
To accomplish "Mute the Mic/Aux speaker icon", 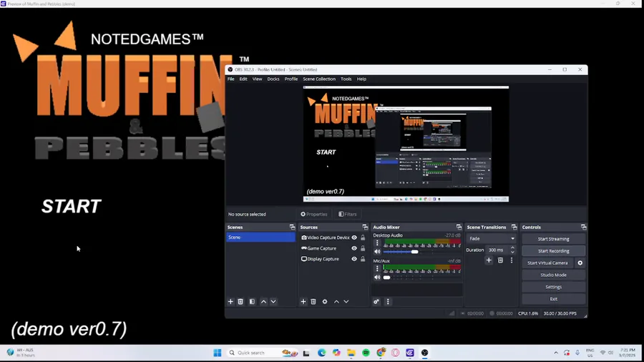I will coord(377,277).
